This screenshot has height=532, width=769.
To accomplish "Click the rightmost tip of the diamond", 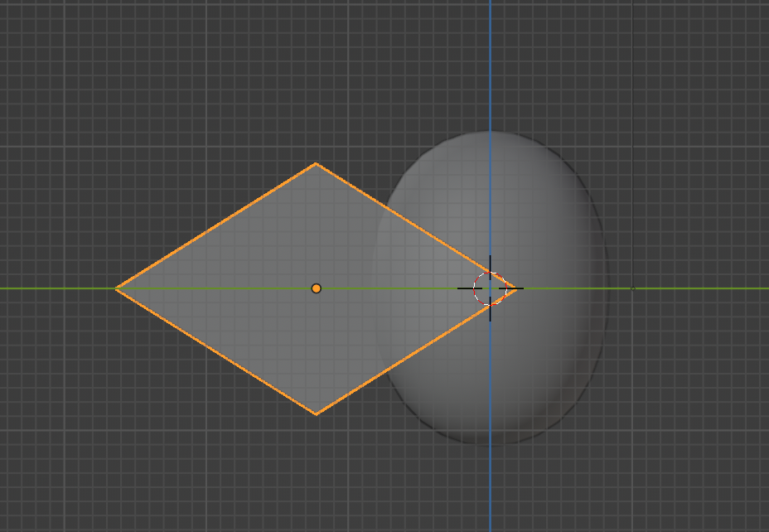I will point(516,288).
